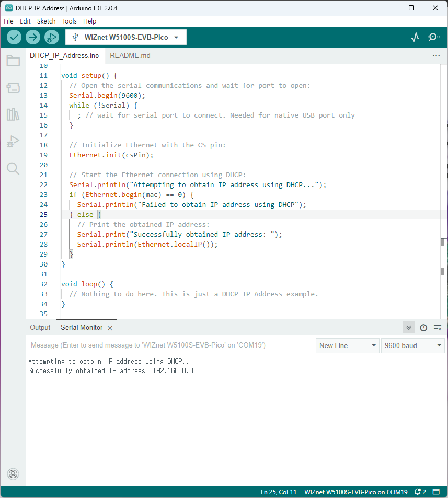Switch to the README.md tab

pos(130,55)
